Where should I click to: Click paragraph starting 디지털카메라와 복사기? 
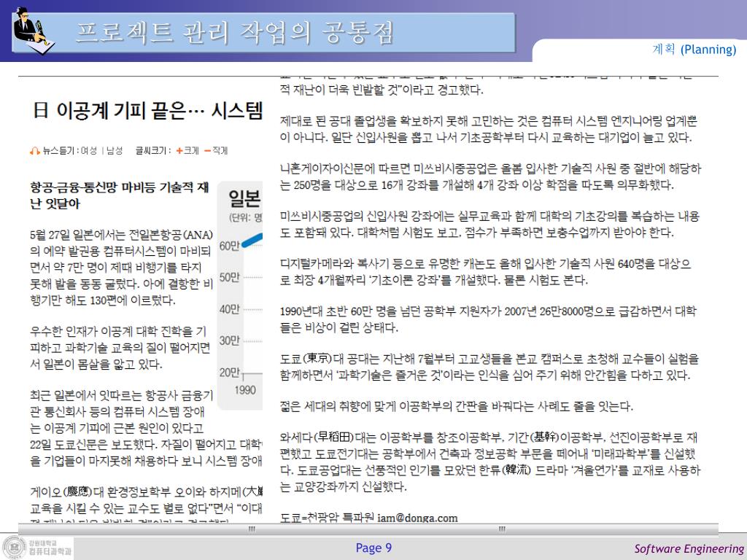[485, 272]
